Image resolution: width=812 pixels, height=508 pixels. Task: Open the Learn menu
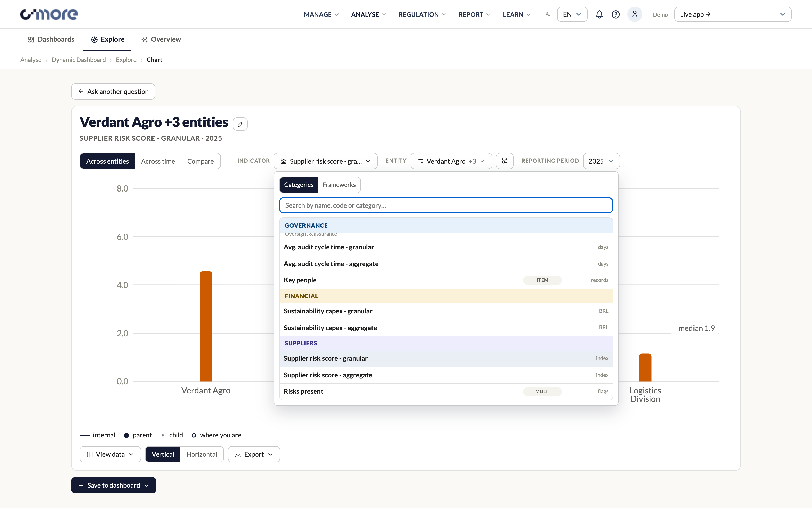coord(516,14)
